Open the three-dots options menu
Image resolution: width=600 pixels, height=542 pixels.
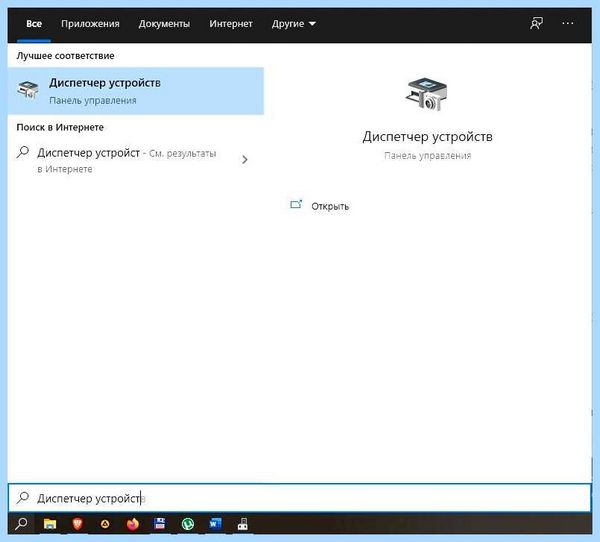tap(567, 23)
